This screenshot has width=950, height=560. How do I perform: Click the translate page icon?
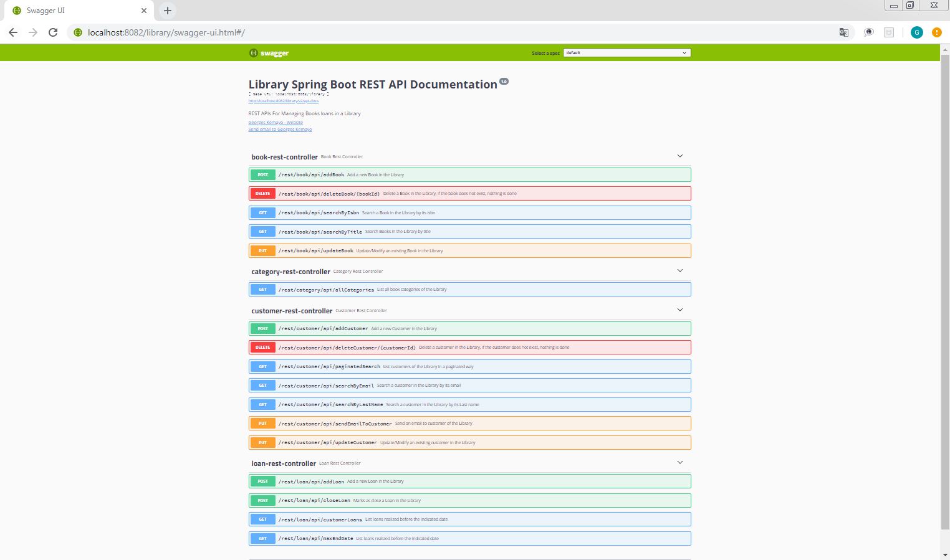point(843,32)
